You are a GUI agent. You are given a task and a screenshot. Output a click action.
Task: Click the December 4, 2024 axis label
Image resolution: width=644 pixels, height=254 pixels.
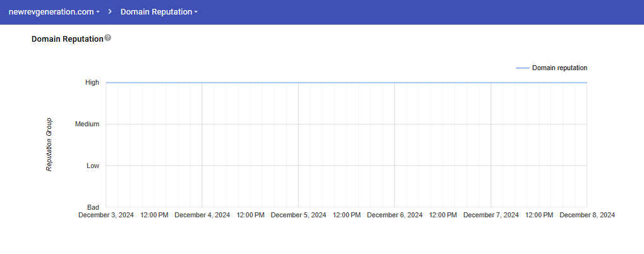(202, 215)
